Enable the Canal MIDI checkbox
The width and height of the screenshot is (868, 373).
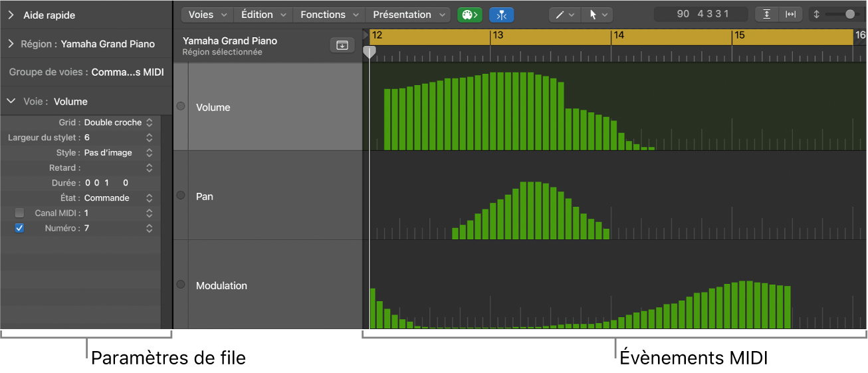point(19,213)
